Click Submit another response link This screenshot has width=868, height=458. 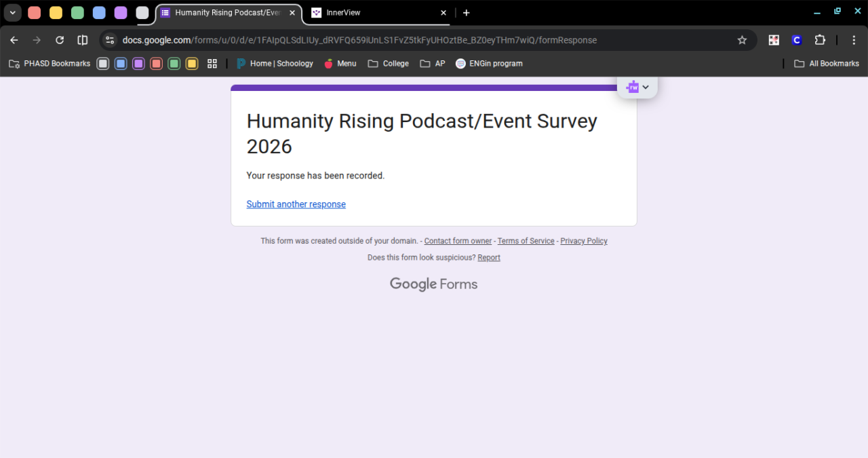pyautogui.click(x=296, y=204)
